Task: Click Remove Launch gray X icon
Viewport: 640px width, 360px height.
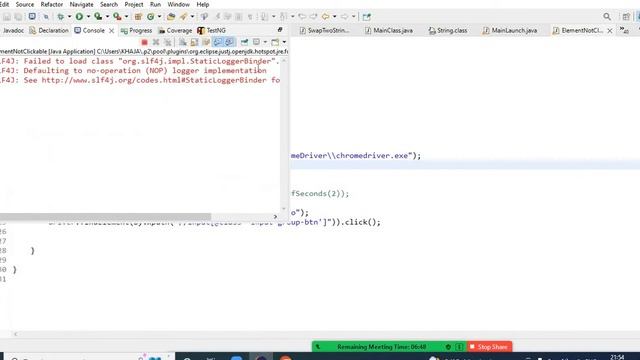Action: [x=156, y=42]
